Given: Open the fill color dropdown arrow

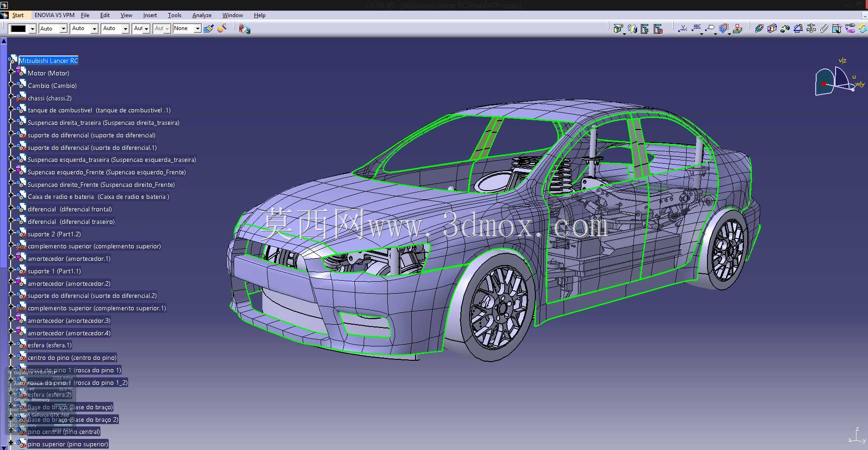Looking at the screenshot, I should click(32, 29).
